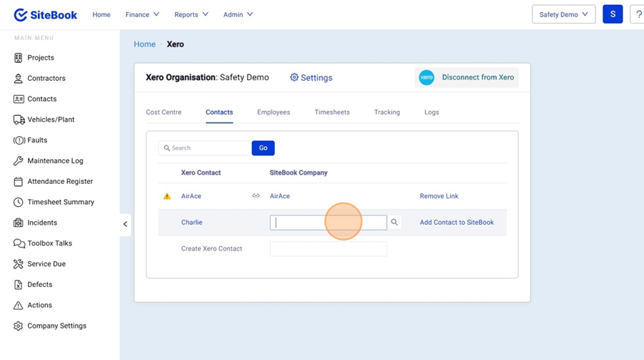Open Settings via the gear icon
The image size is (644, 360).
tap(294, 77)
